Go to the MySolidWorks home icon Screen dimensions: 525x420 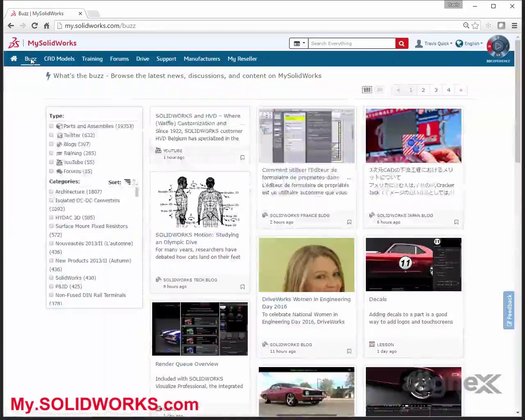14,59
